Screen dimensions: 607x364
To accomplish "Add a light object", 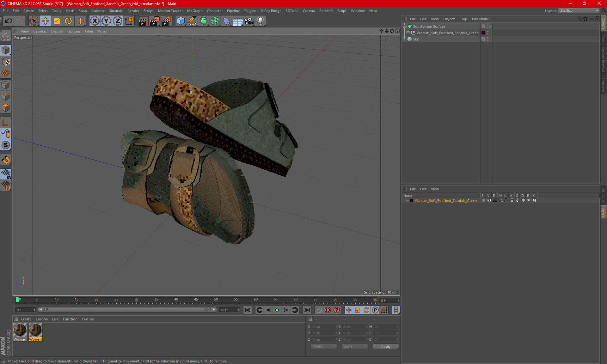I will (x=260, y=21).
